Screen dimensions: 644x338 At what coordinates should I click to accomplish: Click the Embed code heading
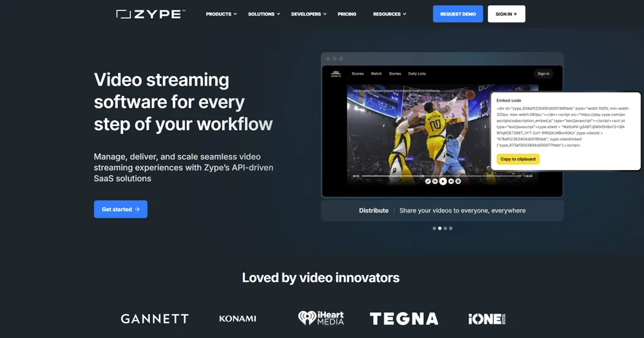509,100
